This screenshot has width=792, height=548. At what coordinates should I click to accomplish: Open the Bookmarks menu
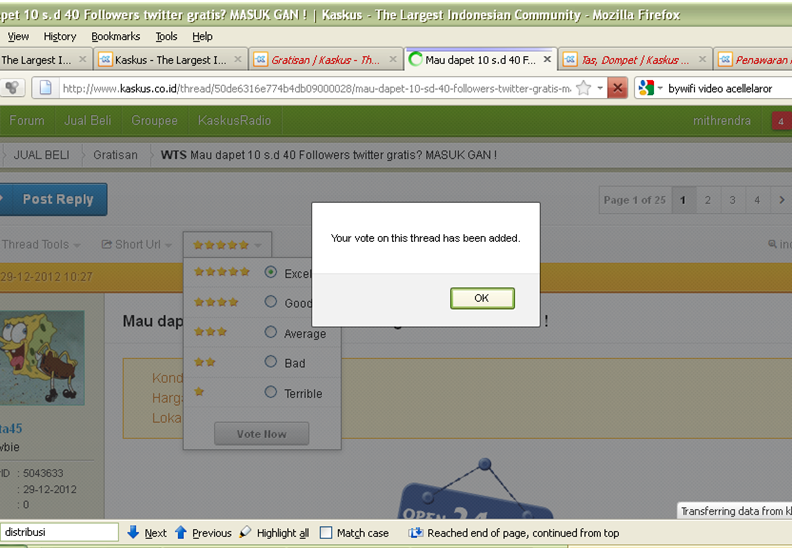(x=116, y=36)
